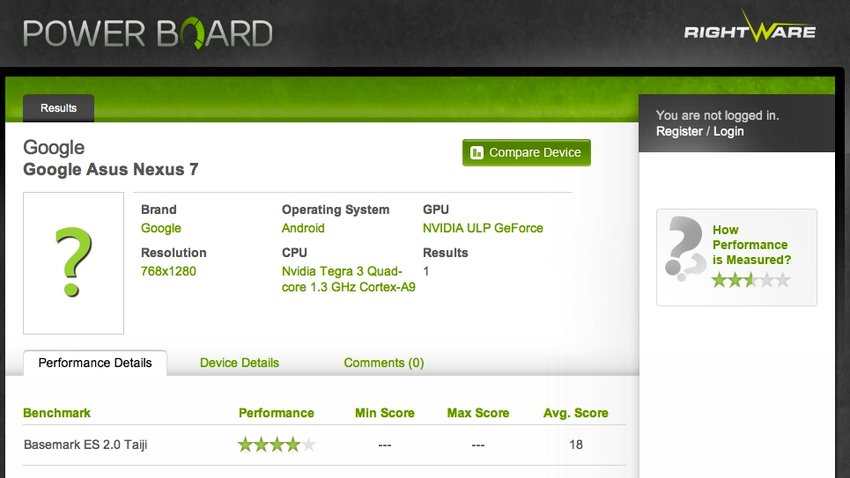
Task: Click the Login link
Action: tap(729, 131)
